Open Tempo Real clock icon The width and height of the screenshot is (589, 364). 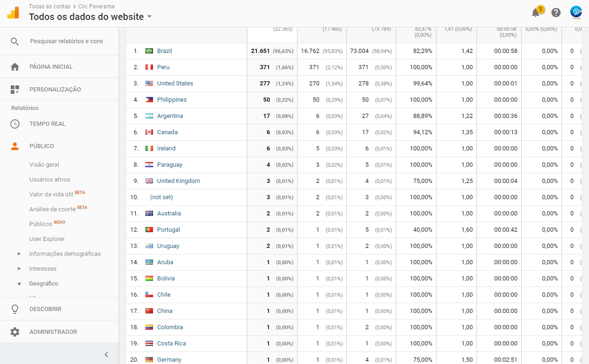(x=15, y=124)
